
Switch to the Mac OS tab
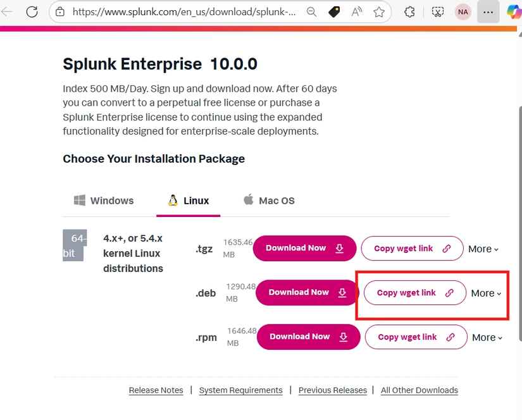click(269, 201)
